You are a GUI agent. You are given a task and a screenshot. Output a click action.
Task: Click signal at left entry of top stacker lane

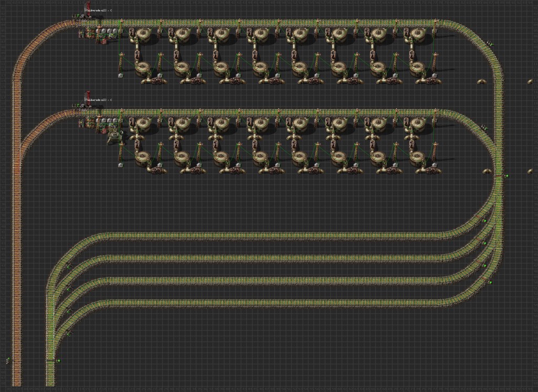69,267
